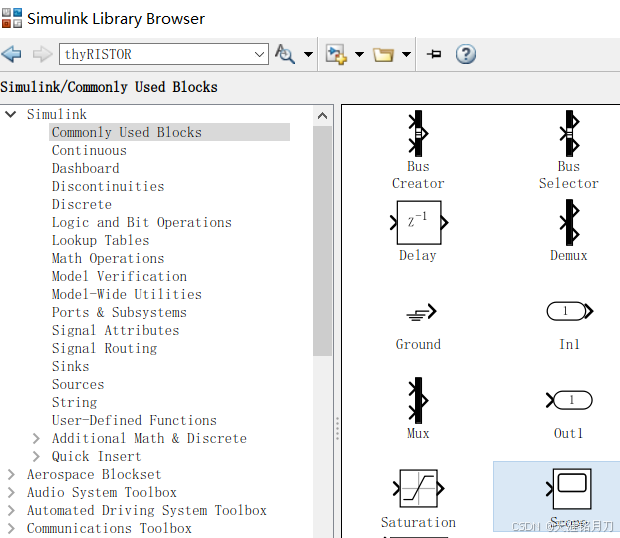This screenshot has height=538, width=620.
Task: Expand Audio System Toolbox library
Action: pos(11,493)
